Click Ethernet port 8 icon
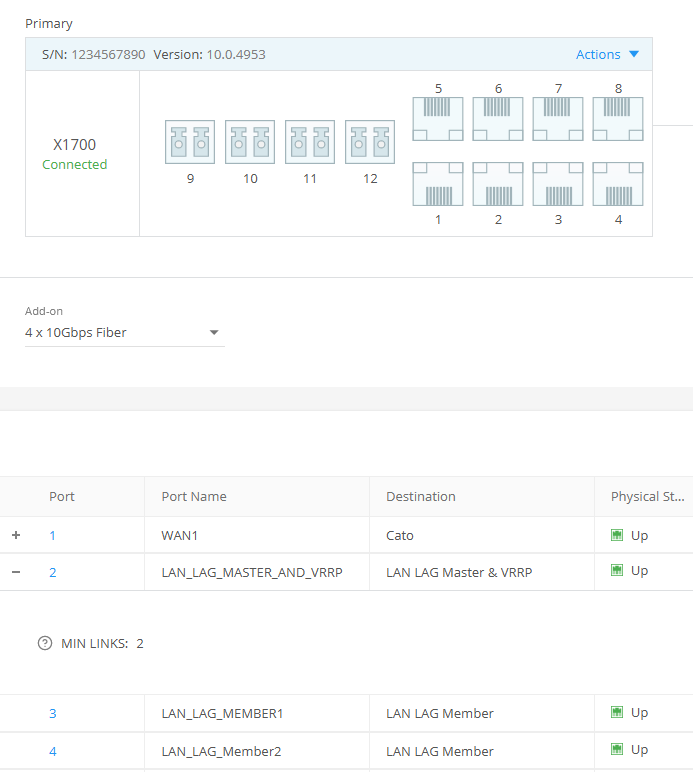The image size is (693, 772). [x=618, y=119]
